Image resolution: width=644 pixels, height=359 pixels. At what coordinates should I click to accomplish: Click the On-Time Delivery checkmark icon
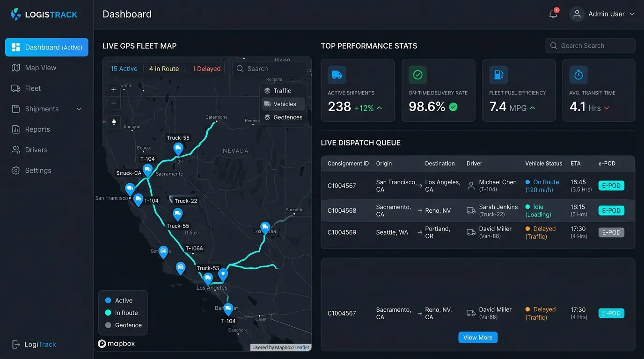417,75
